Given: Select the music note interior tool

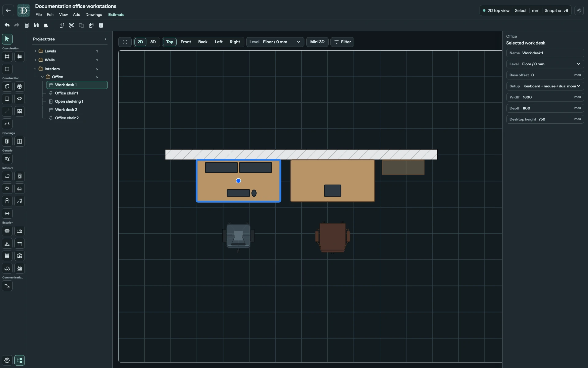Looking at the screenshot, I should [20, 201].
